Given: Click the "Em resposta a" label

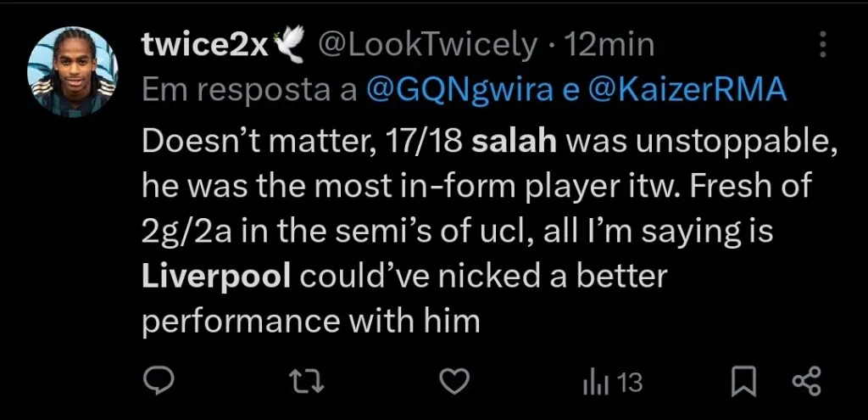Looking at the screenshot, I should click(248, 90).
